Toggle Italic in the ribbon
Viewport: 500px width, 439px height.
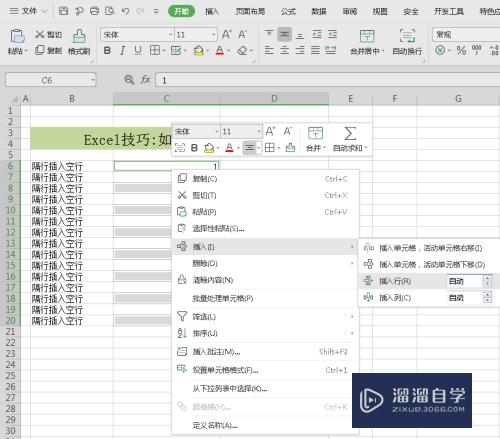pyautogui.click(x=123, y=51)
